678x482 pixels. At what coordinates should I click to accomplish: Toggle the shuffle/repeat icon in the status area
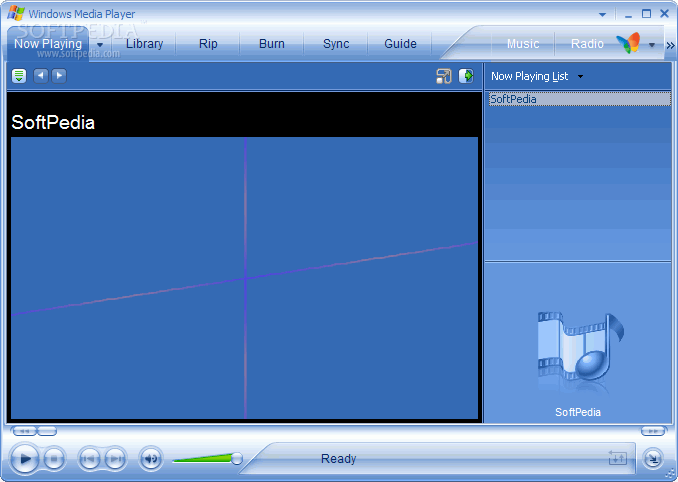click(617, 457)
